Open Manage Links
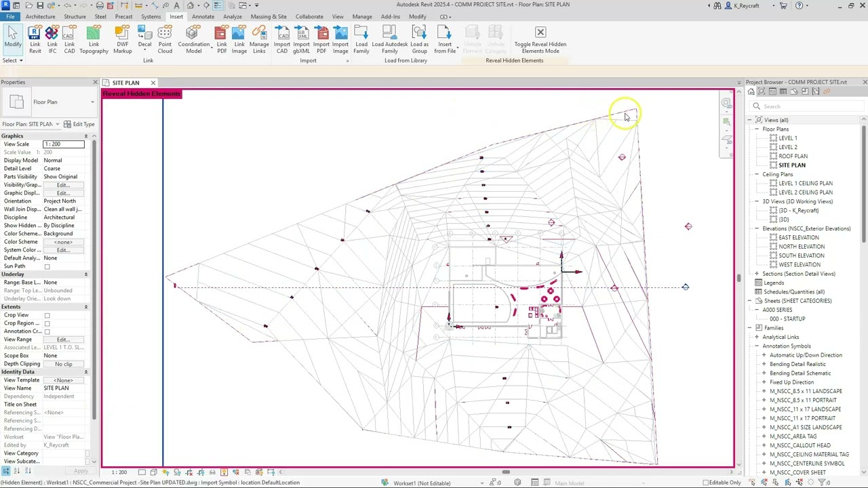868x488 pixels. tap(259, 39)
